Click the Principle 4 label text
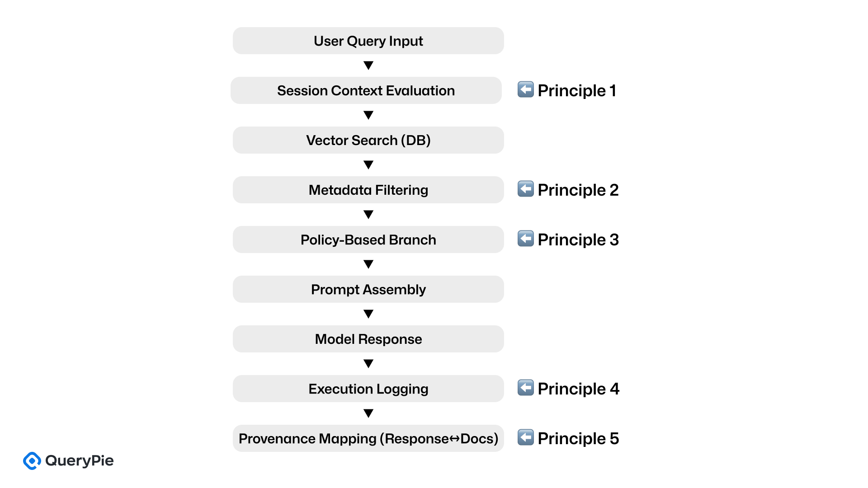This screenshot has width=868, height=488. click(x=578, y=389)
